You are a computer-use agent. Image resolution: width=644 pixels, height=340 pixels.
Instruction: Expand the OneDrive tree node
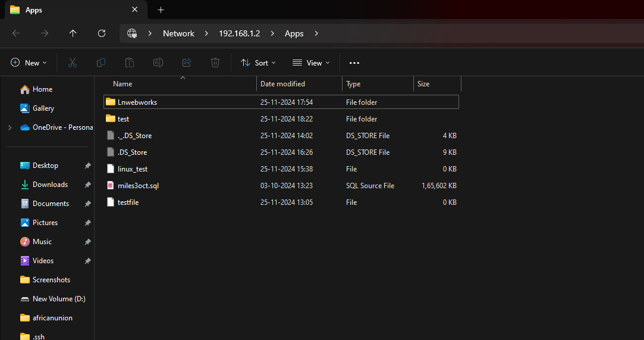[10, 127]
